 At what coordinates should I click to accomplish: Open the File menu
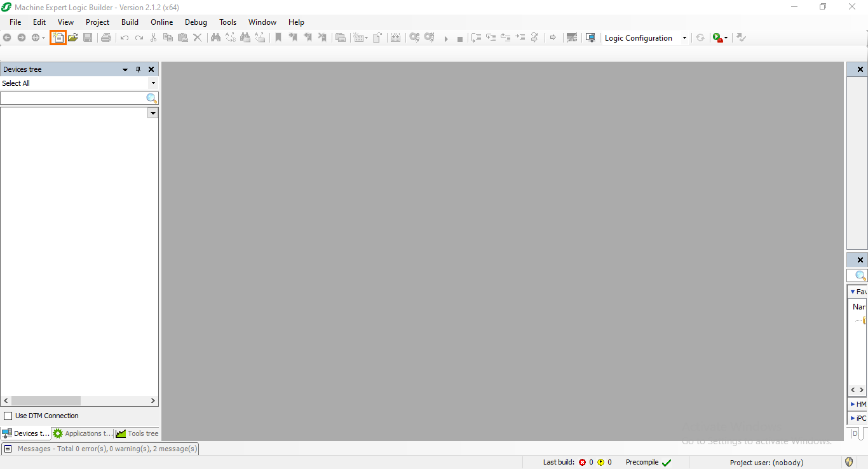(x=15, y=22)
